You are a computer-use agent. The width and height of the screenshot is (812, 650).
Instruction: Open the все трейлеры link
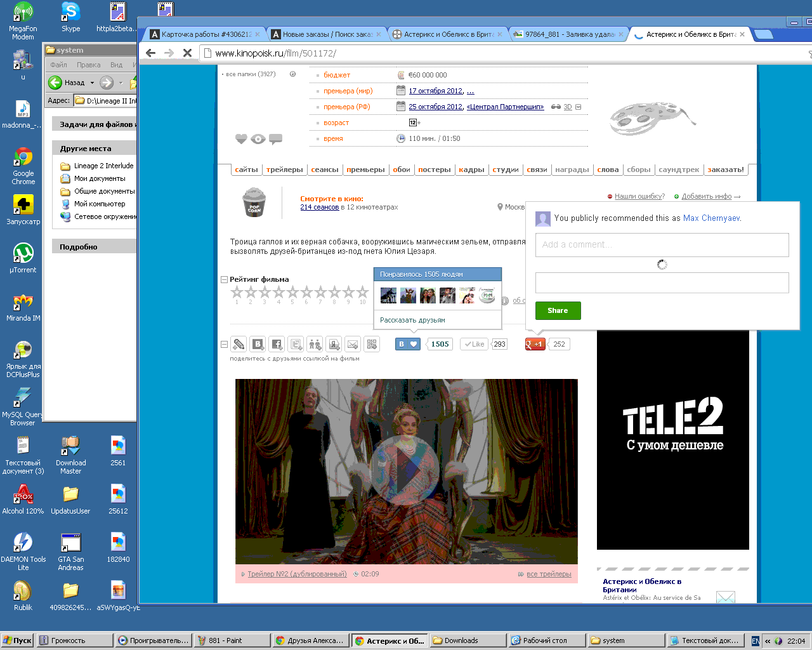point(549,574)
